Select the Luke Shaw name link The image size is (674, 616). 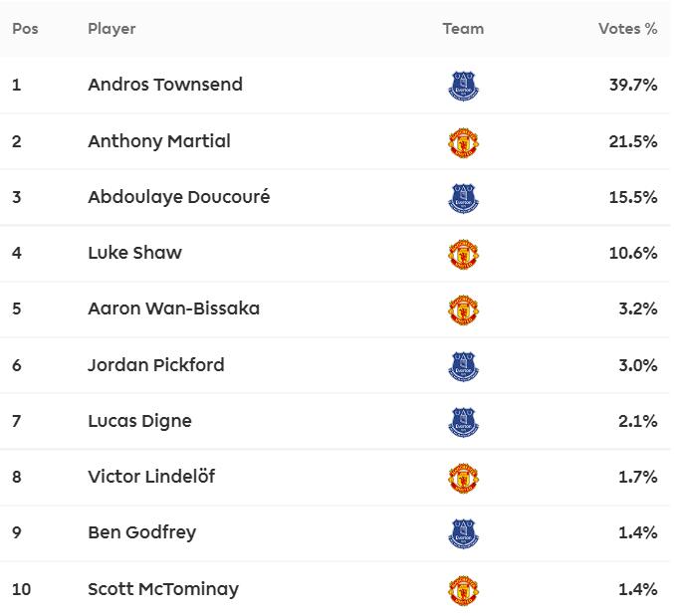click(x=134, y=253)
